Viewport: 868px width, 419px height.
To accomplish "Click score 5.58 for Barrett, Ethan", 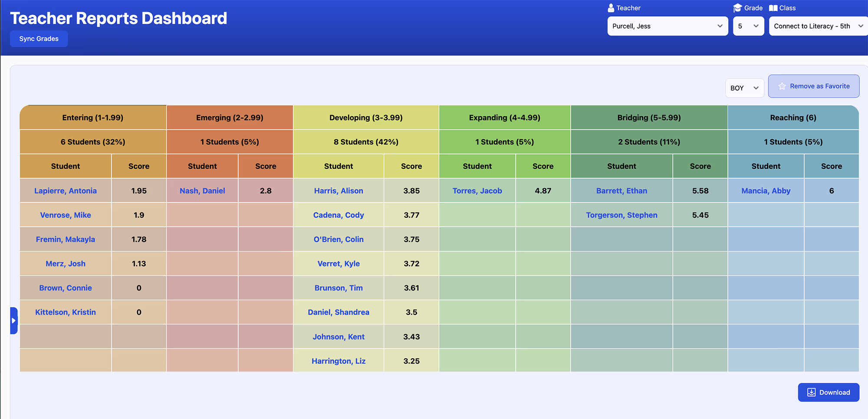I will click(700, 191).
